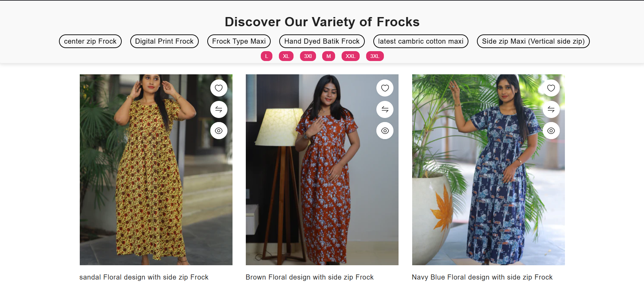The height and width of the screenshot is (285, 644).
Task: Open the Navy Blue frock product image
Action: pyautogui.click(x=488, y=170)
